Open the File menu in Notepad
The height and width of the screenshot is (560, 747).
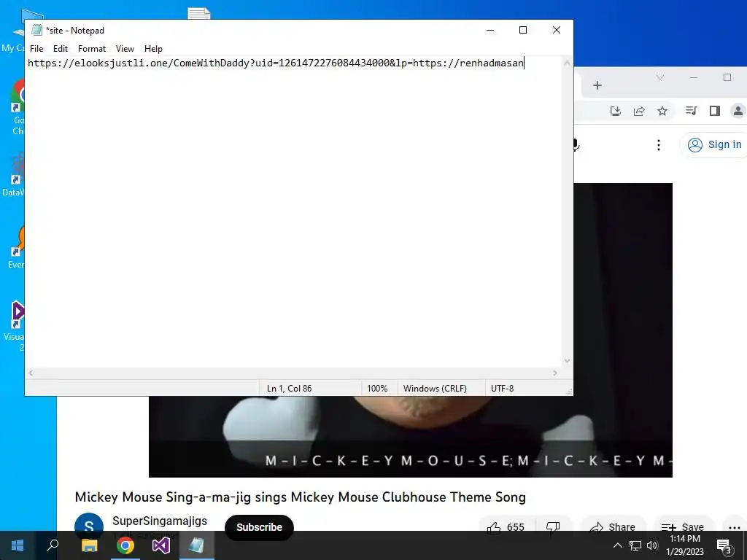pos(36,49)
